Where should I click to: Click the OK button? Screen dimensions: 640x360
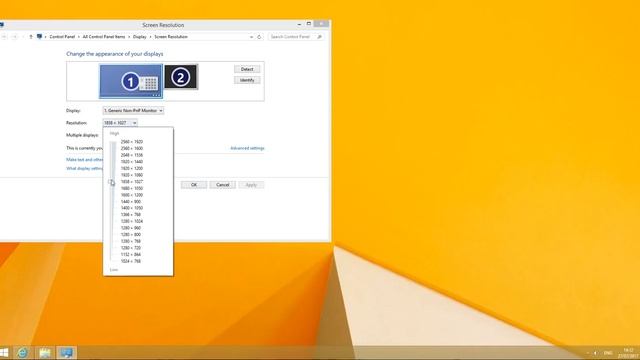pos(194,185)
